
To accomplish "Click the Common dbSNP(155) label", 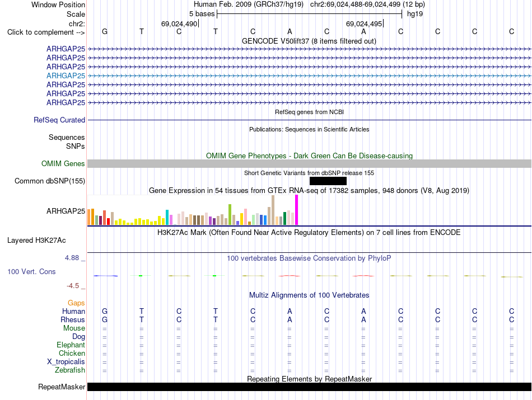I will point(49,181).
